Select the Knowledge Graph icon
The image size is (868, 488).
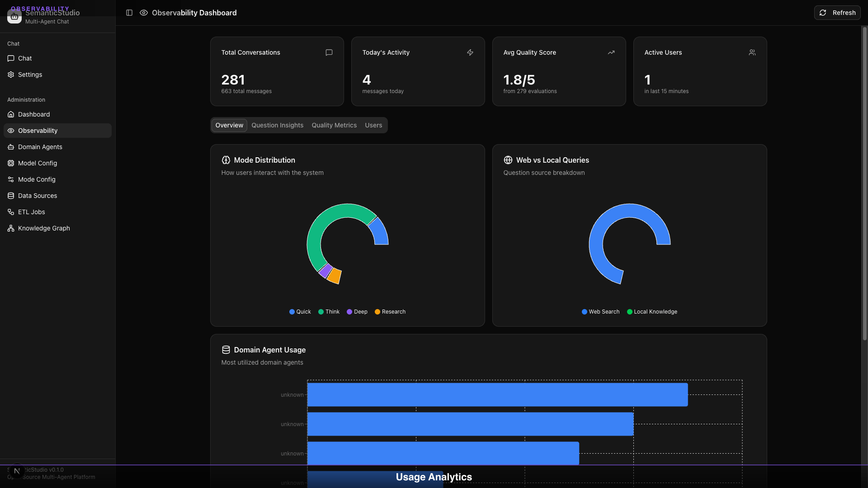[10, 228]
